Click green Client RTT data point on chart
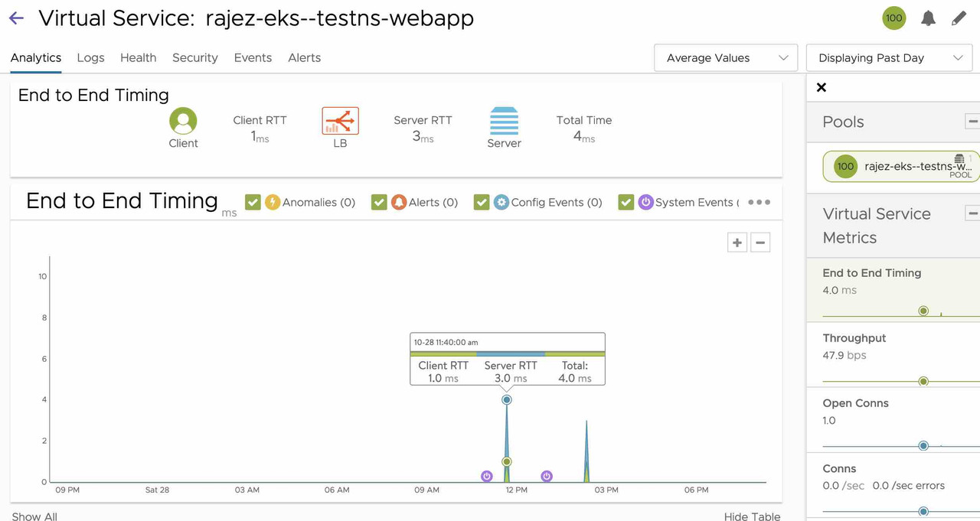 tap(506, 461)
